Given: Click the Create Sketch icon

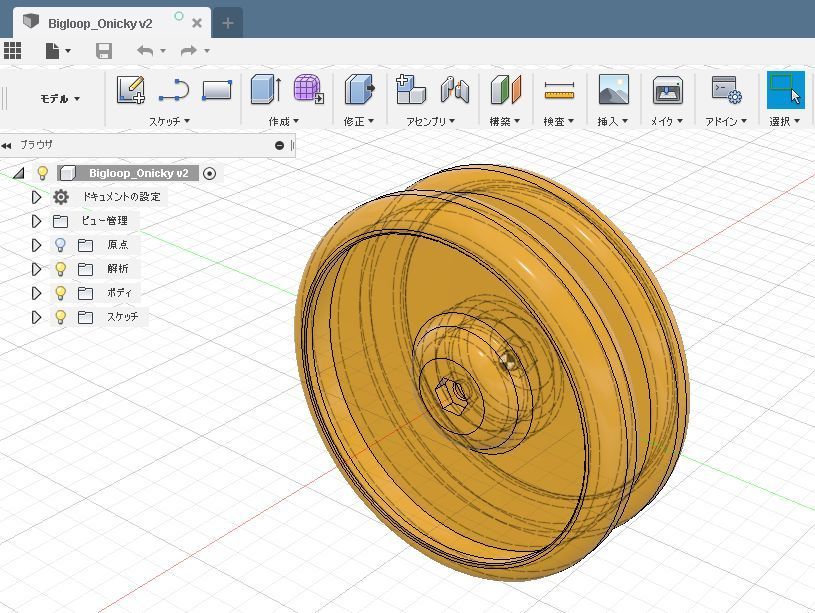Looking at the screenshot, I should (x=131, y=90).
